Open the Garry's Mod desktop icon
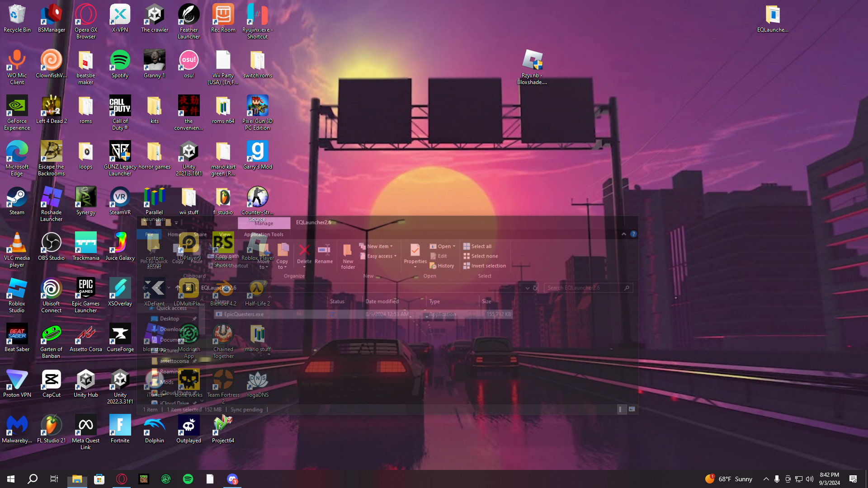Image resolution: width=868 pixels, height=488 pixels. click(257, 152)
